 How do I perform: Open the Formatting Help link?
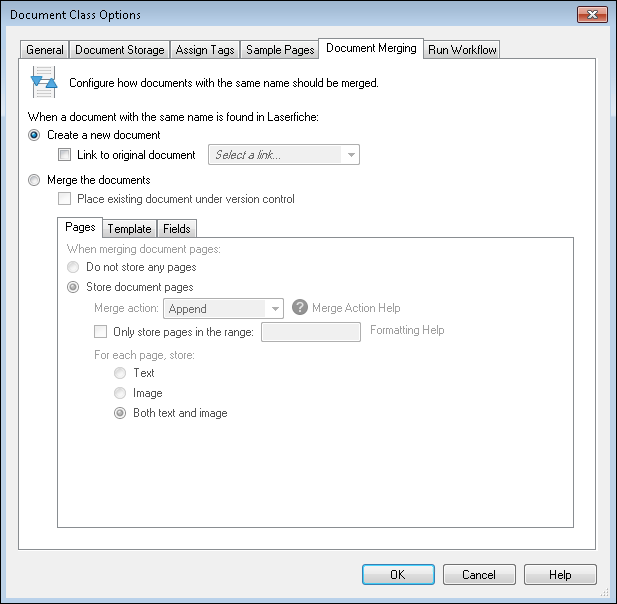(x=407, y=330)
